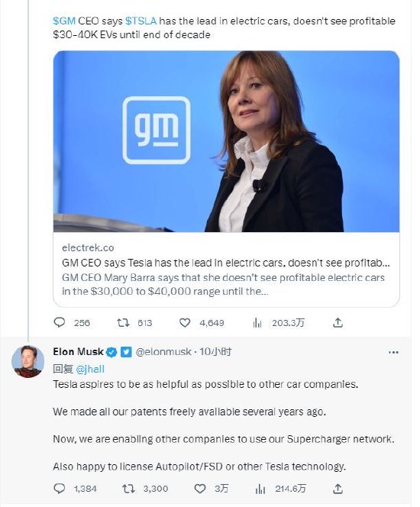This screenshot has height=507, width=420.
Task: Share Elon Musk's reply tweet
Action: [338, 488]
